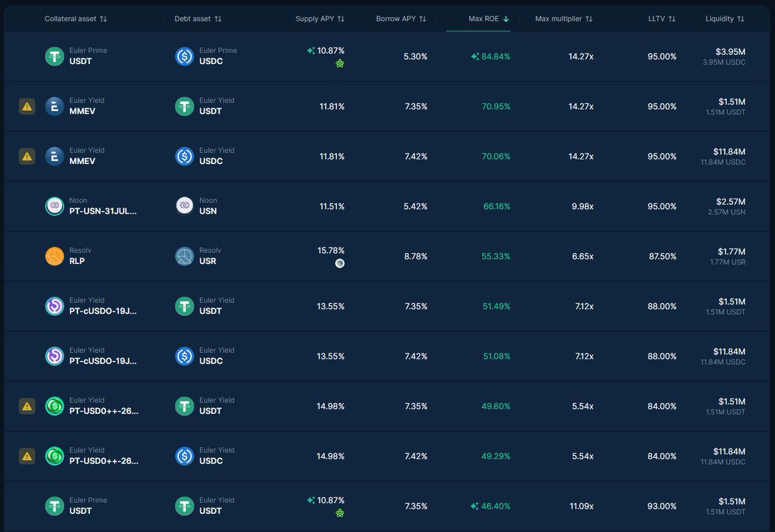This screenshot has height=532, width=775.
Task: Open USR debt asset link
Action: click(207, 261)
